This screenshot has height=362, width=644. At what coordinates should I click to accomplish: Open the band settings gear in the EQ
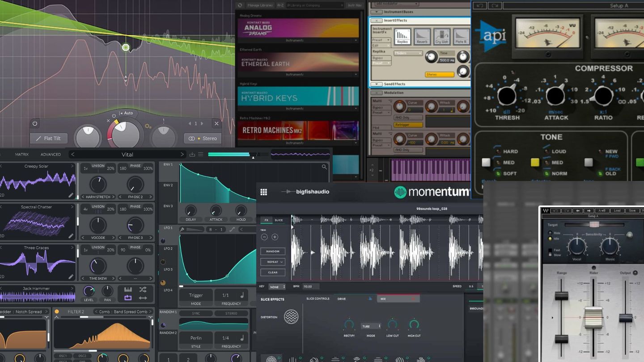coord(148,126)
